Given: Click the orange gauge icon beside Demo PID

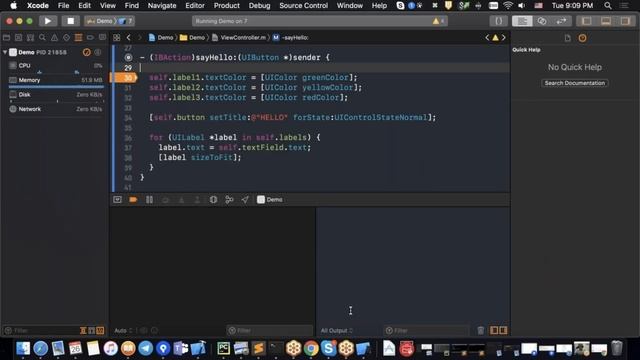Looking at the screenshot, I should click(x=87, y=52).
